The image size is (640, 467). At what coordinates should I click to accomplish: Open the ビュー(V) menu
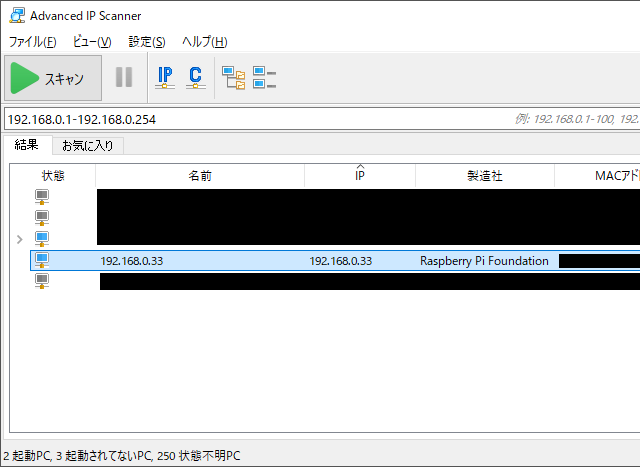coord(92,42)
